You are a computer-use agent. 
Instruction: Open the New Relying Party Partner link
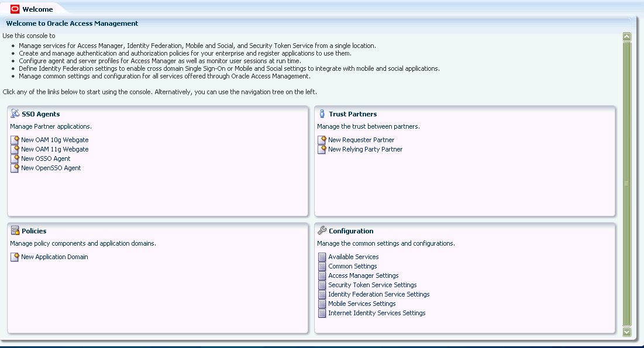[365, 149]
